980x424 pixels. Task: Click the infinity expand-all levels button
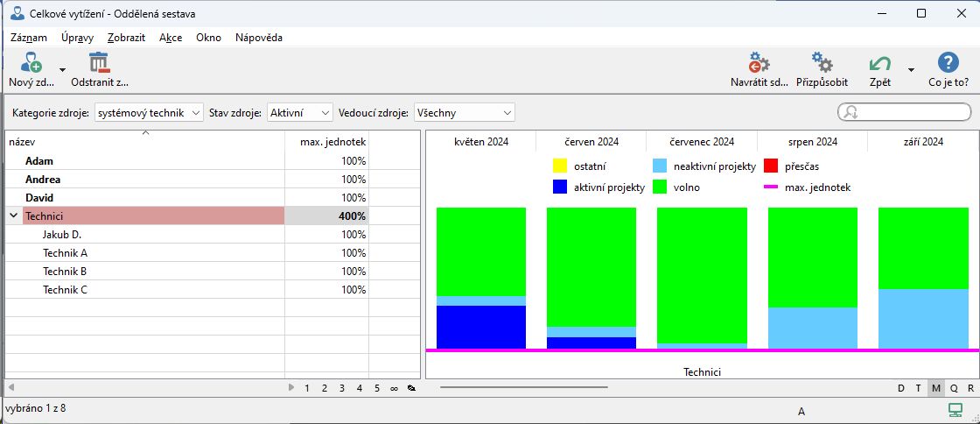[x=394, y=387]
